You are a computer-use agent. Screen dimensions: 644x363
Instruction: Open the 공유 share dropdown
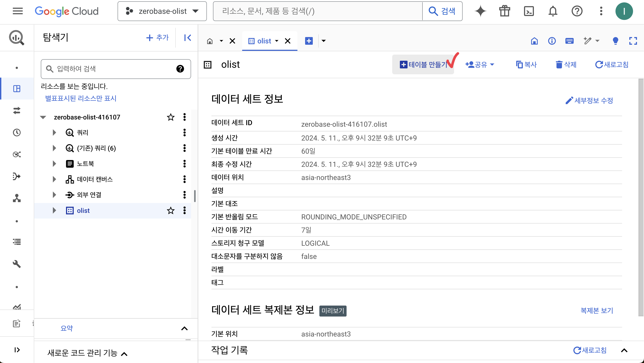[480, 65]
